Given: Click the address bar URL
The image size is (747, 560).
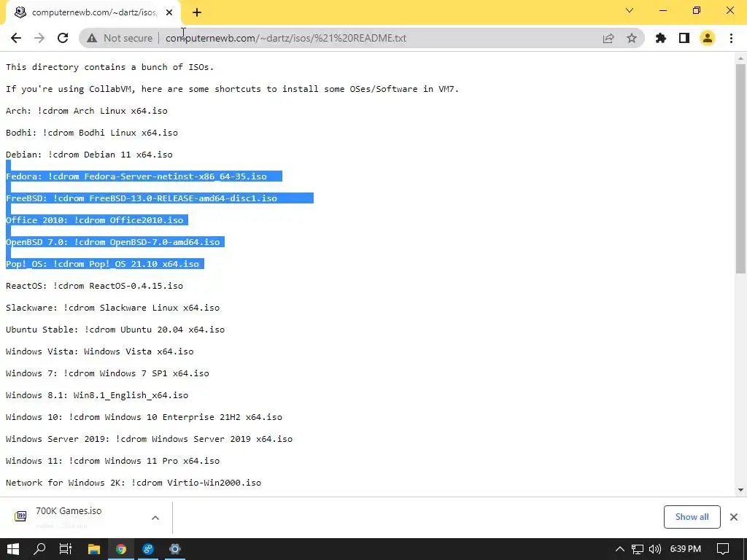Looking at the screenshot, I should [286, 38].
